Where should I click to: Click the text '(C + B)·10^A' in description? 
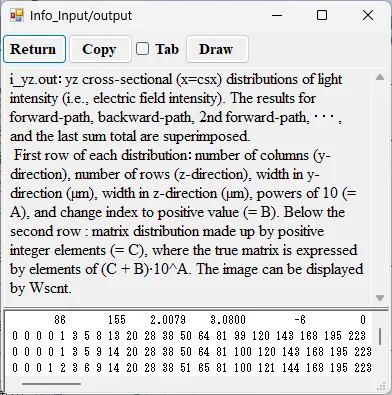(x=146, y=269)
